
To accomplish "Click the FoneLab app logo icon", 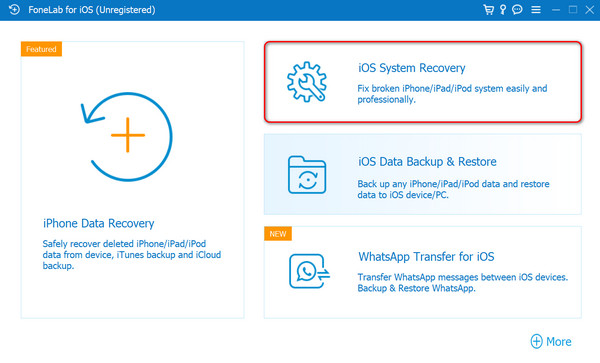I will (14, 10).
